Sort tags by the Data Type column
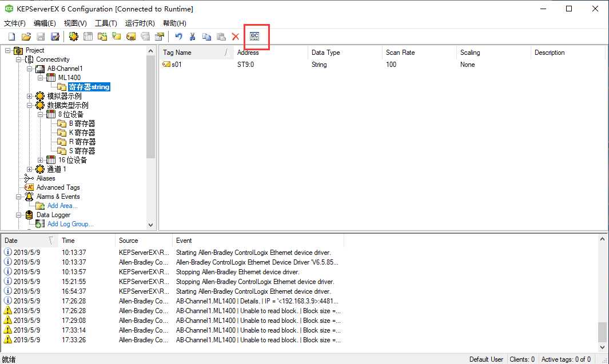The height and width of the screenshot is (364, 609). point(344,53)
